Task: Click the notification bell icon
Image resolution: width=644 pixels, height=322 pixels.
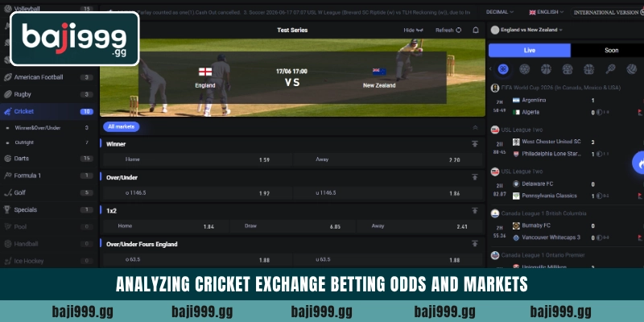Action: [476, 30]
